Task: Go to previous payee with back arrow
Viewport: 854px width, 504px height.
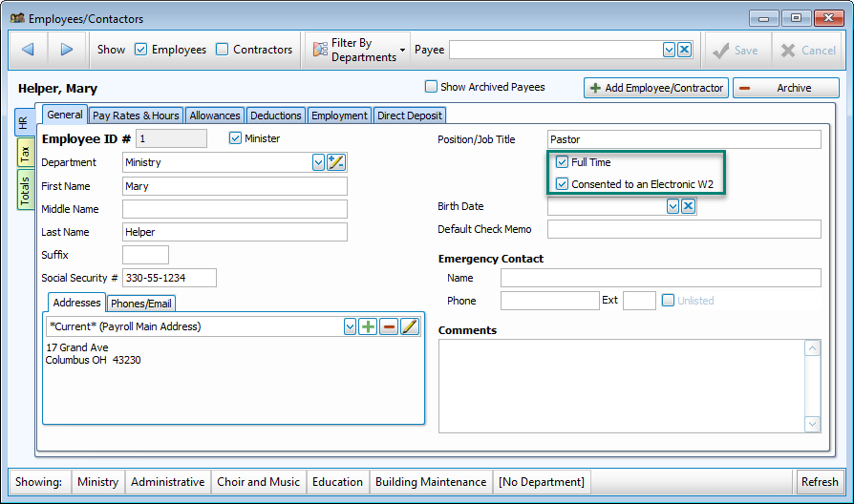Action: pos(28,50)
